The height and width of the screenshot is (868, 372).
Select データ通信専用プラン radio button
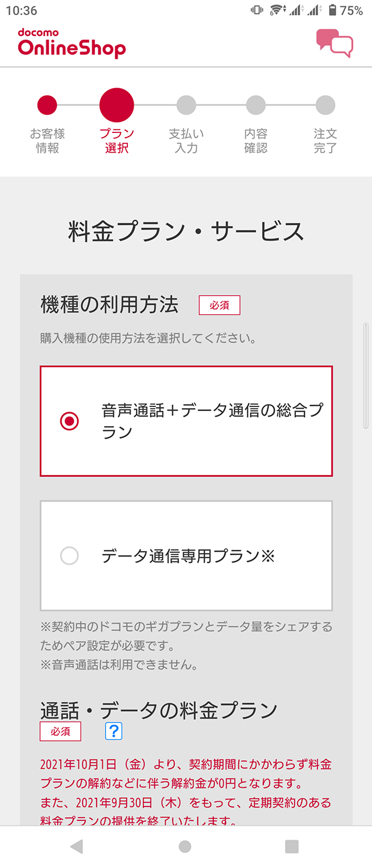point(70,556)
